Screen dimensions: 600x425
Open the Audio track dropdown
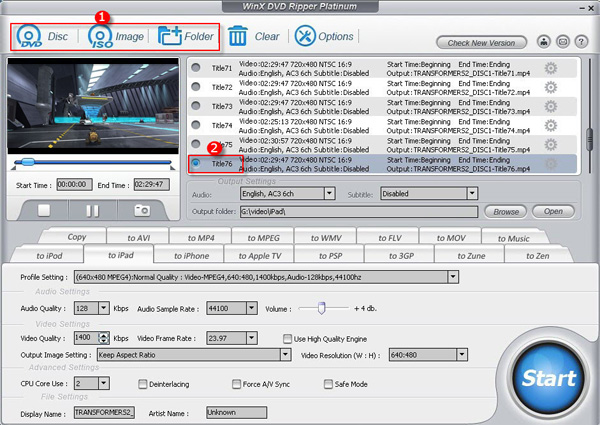pyautogui.click(x=329, y=194)
